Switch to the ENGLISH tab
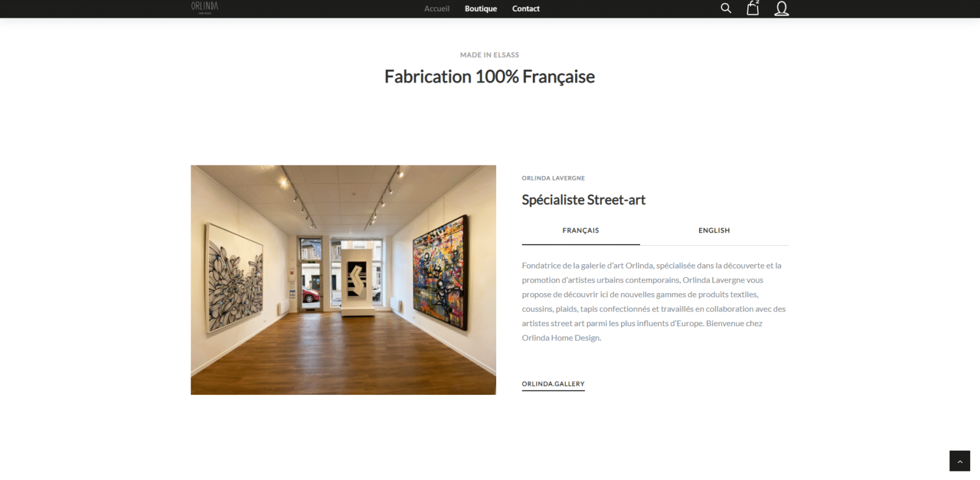This screenshot has height=480, width=980. 714,231
